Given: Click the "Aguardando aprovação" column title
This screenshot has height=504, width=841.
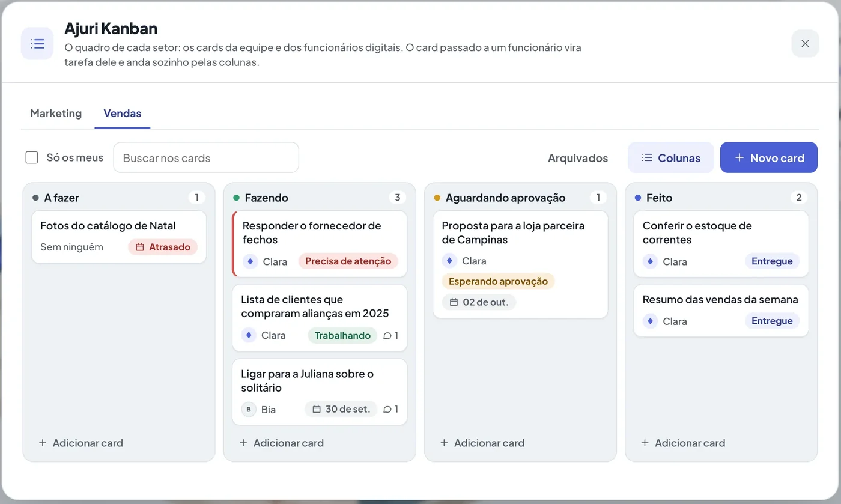Looking at the screenshot, I should point(506,198).
